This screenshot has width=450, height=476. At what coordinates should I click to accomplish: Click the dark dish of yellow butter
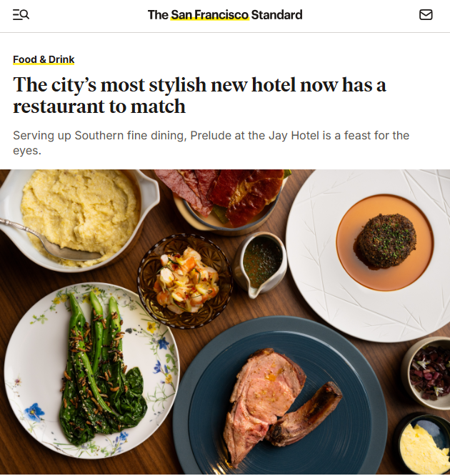point(424,445)
